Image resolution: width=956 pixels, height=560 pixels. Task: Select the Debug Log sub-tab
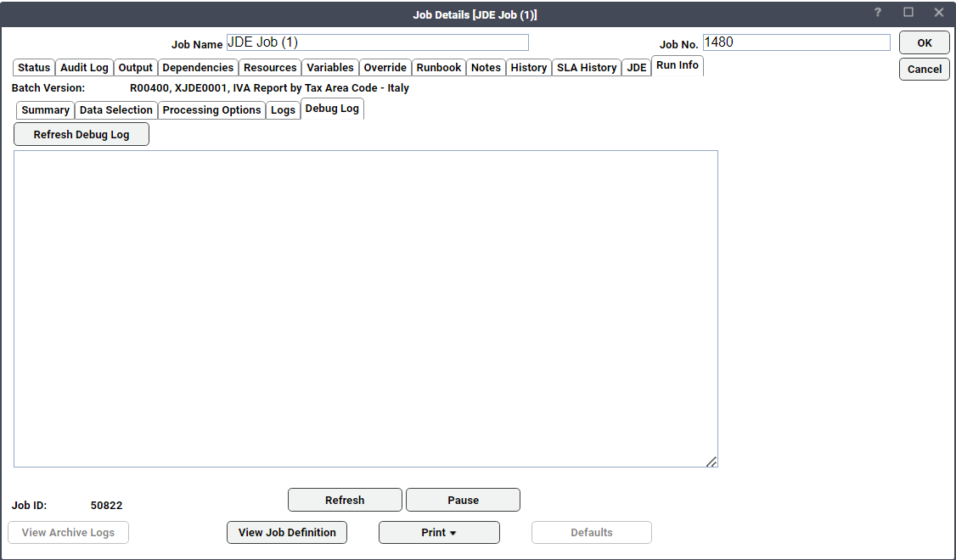tap(332, 109)
